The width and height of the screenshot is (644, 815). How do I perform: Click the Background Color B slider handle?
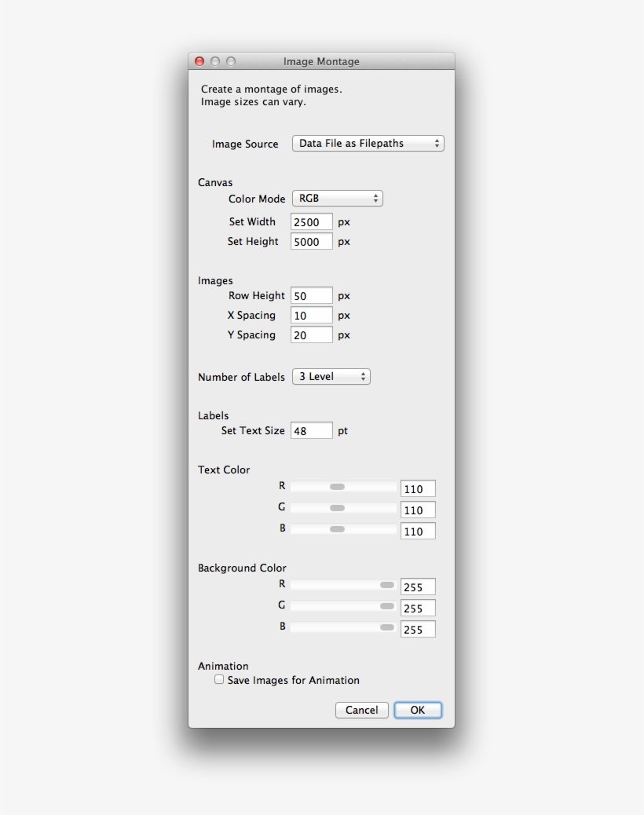coord(387,627)
